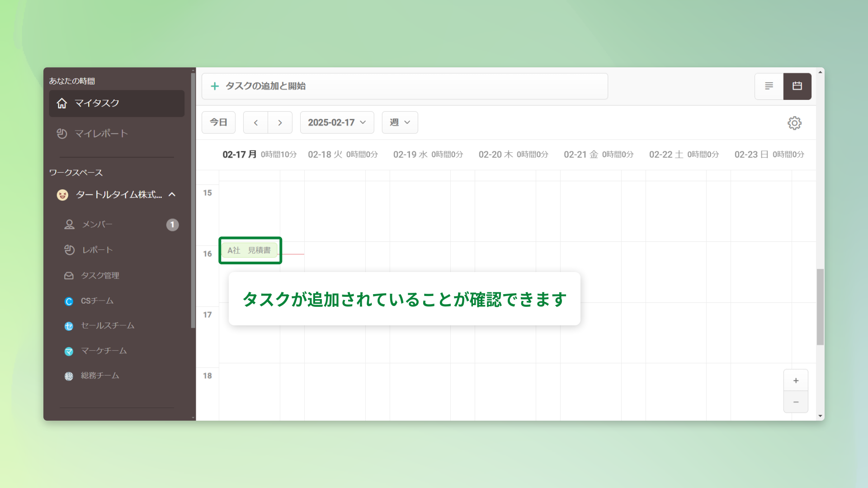
Task: Open calendar settings gear icon
Action: pos(794,123)
